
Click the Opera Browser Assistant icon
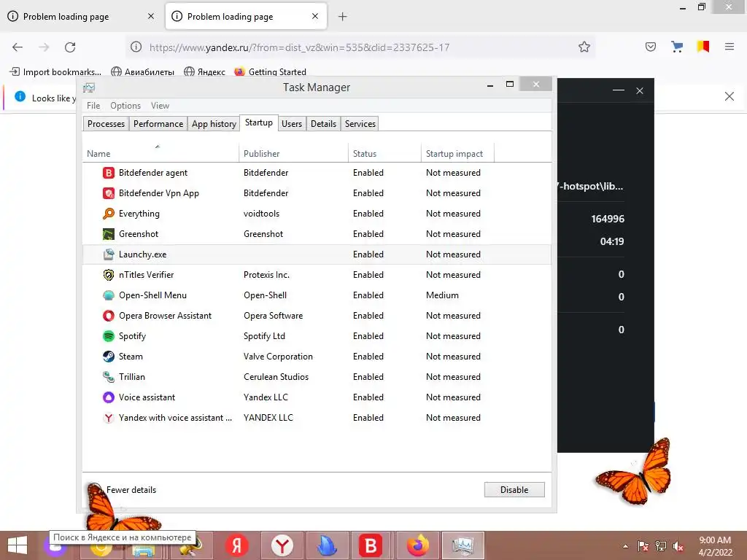pyautogui.click(x=109, y=316)
